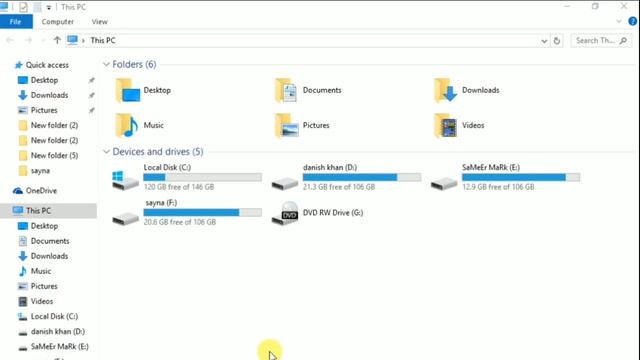Open sayna folder in Quick access
Screen dimensions: 640x360
pos(34,171)
